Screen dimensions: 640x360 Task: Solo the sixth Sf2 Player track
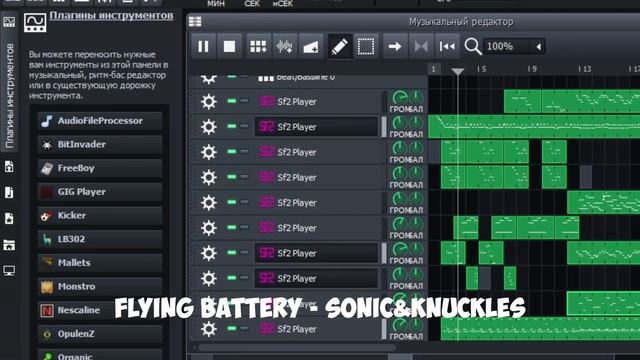pos(244,227)
